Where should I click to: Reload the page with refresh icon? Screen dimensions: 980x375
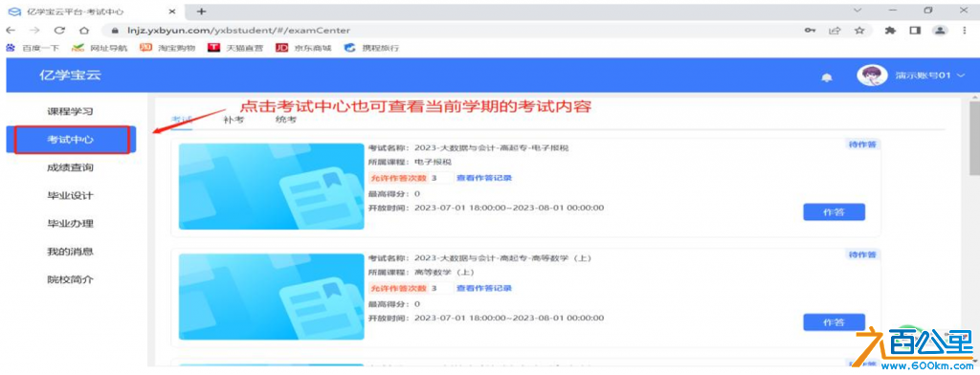click(x=59, y=30)
